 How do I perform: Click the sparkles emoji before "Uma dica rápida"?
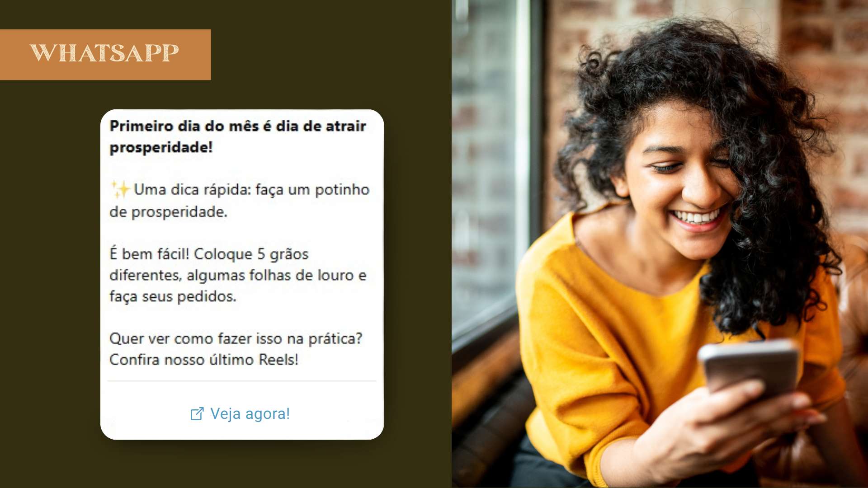pyautogui.click(x=120, y=189)
